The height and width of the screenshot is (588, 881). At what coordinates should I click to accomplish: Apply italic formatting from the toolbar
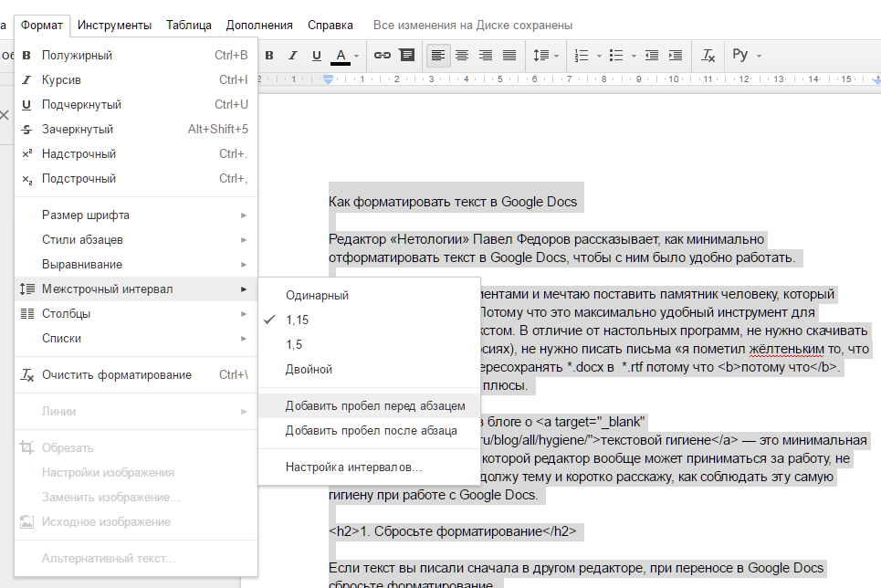292,55
